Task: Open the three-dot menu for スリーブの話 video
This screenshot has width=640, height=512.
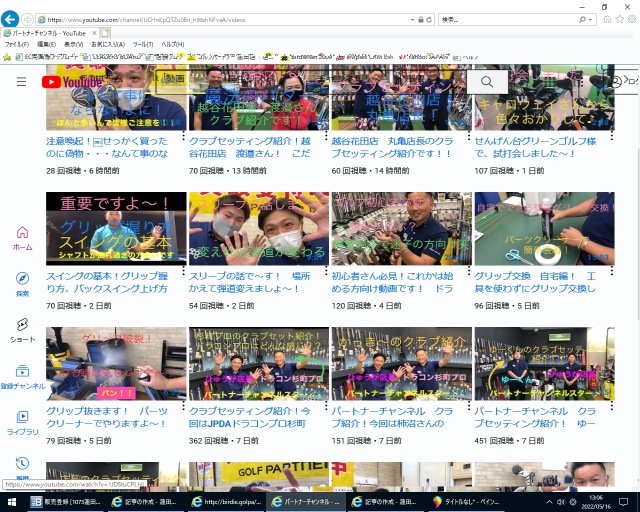Action: pos(326,270)
